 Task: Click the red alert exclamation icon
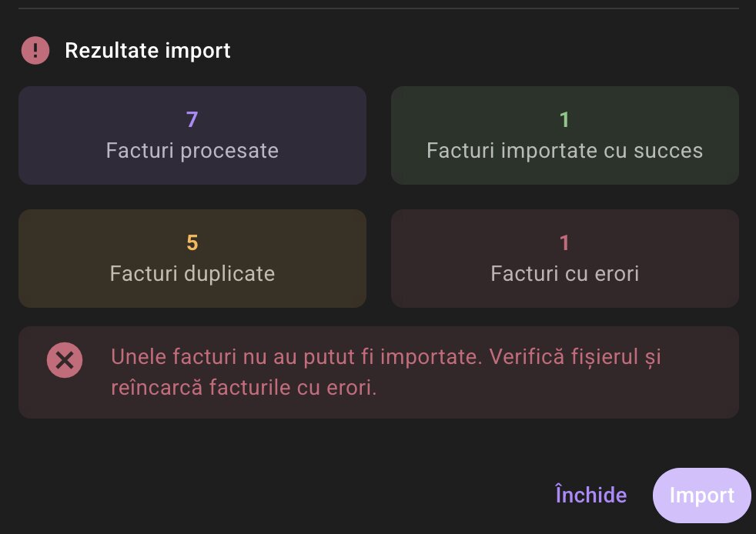(x=35, y=49)
